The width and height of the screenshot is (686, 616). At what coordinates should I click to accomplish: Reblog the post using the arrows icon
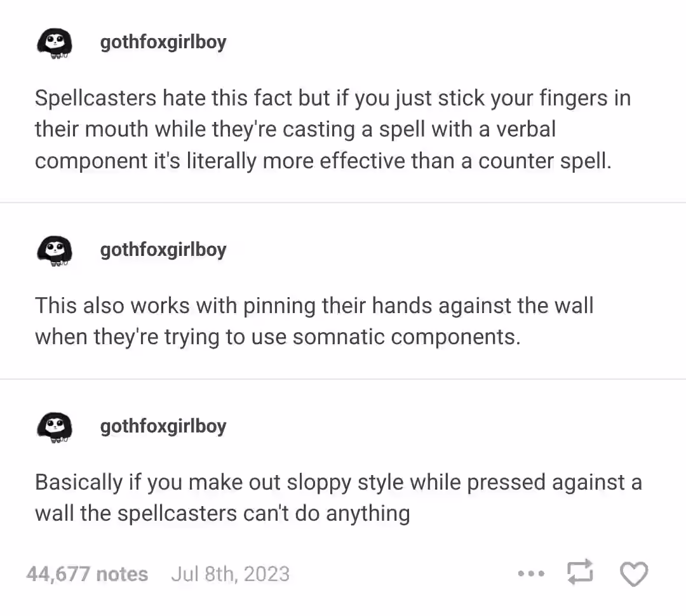tap(580, 572)
